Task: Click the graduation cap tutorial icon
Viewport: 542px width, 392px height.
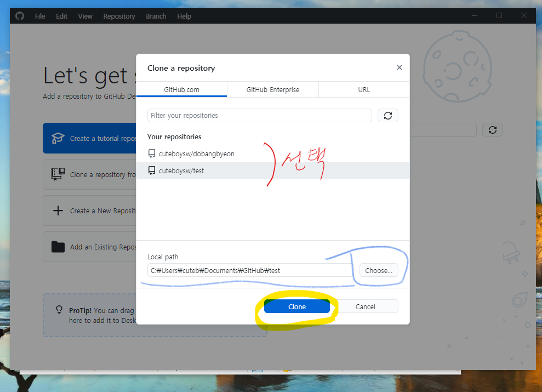Action: 58,138
